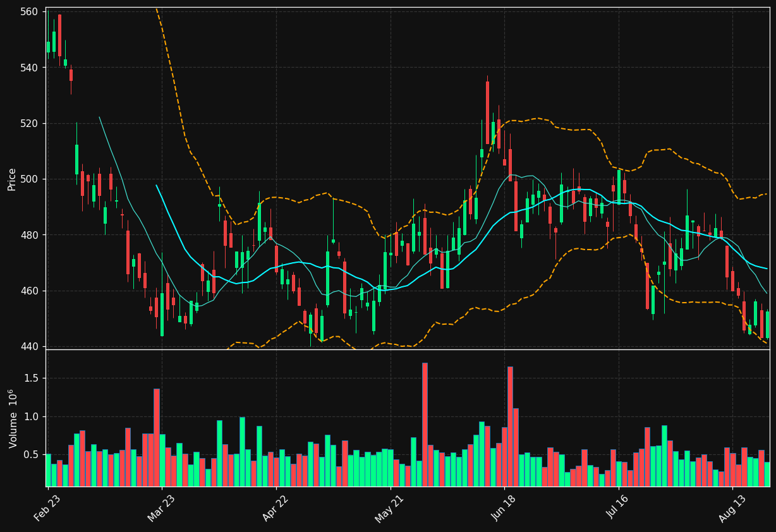The height and width of the screenshot is (532, 776).
Task: Click the 1.0 volume tick label
Action: 32,417
